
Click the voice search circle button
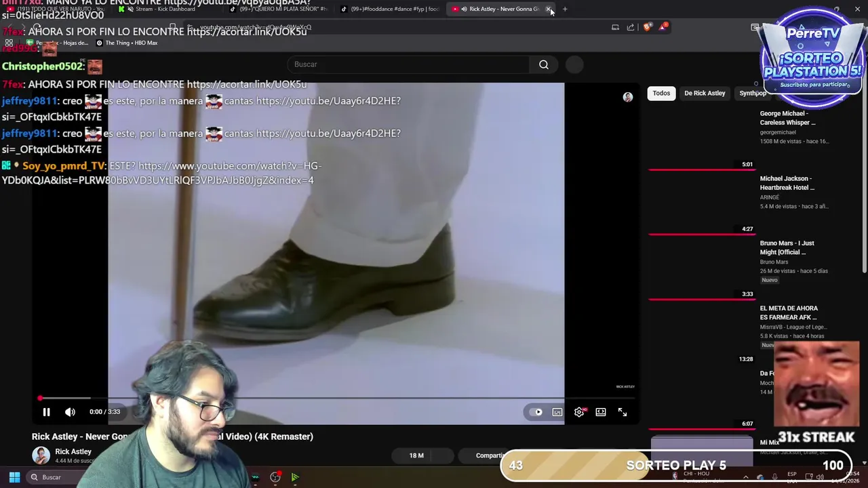click(574, 64)
